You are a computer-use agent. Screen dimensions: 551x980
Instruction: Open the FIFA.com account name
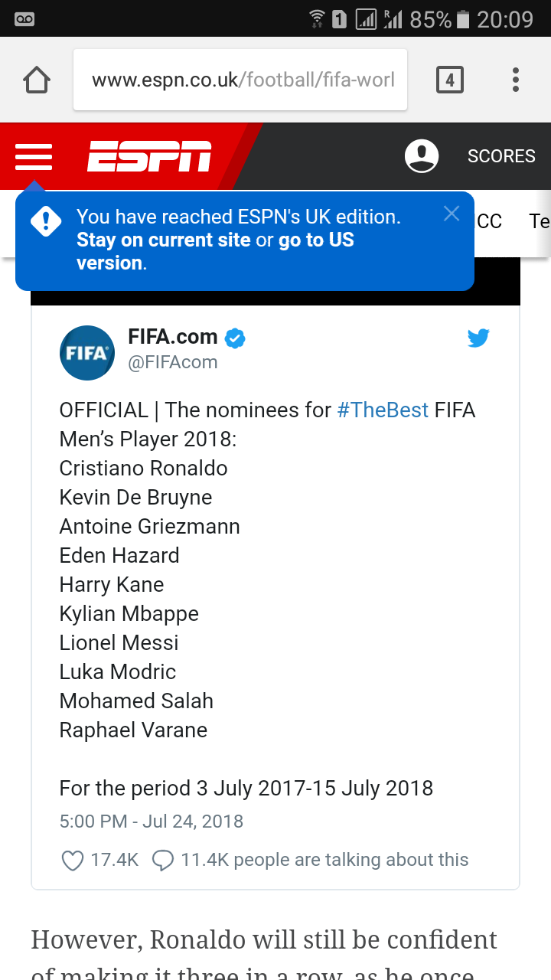click(x=173, y=336)
